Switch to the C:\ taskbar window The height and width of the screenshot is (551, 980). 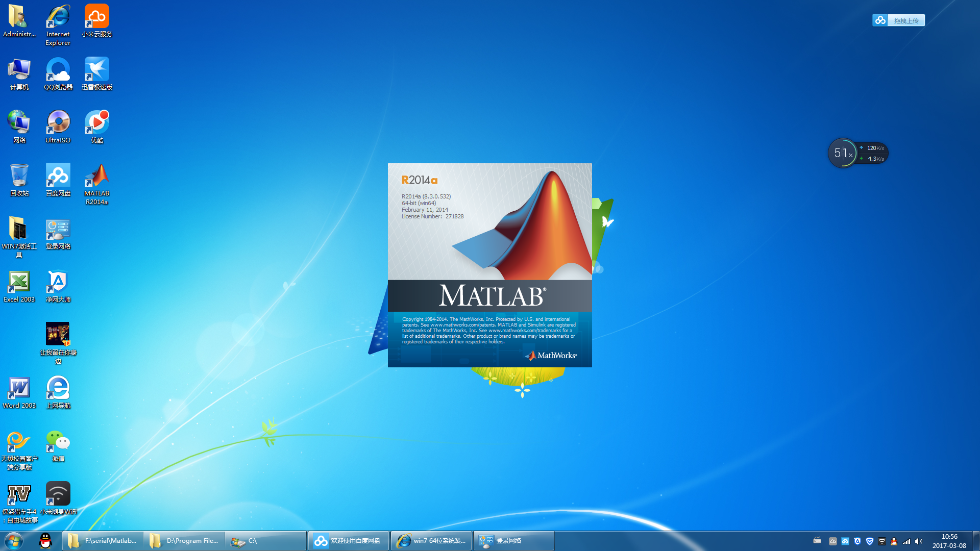[x=266, y=541]
